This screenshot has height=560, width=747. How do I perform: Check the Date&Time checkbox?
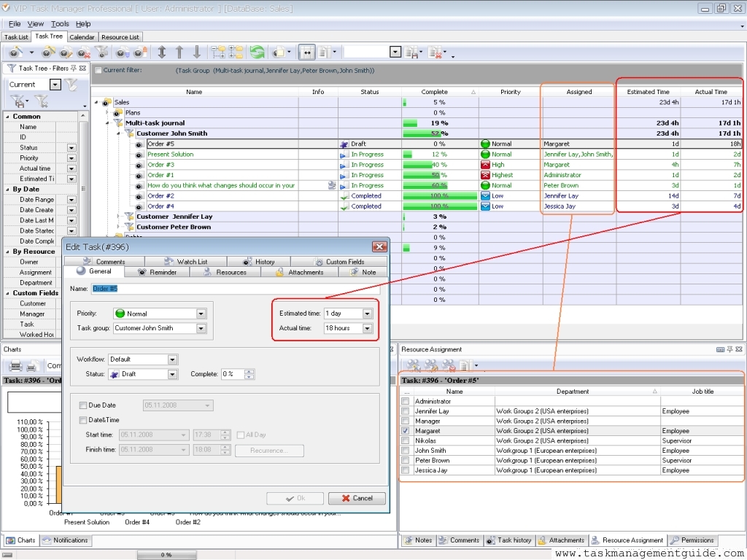(x=83, y=420)
